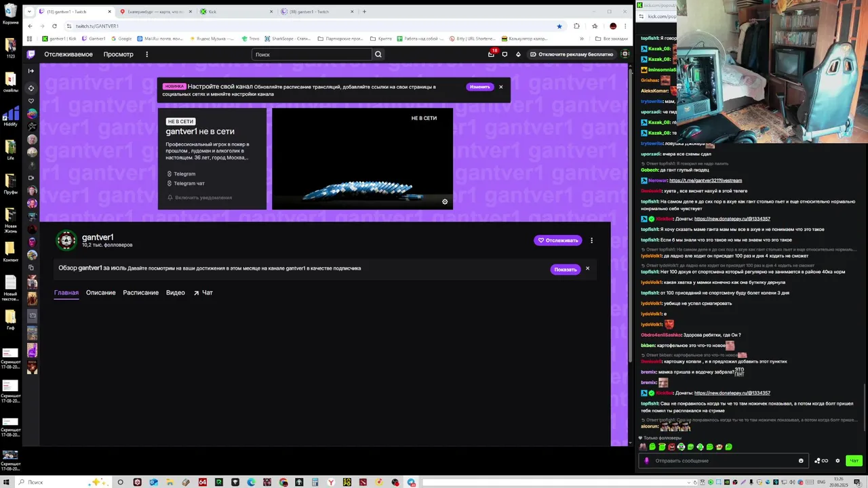Open the 'Чат' popout link tab
Screen dimensions: 868x488
click(203, 293)
